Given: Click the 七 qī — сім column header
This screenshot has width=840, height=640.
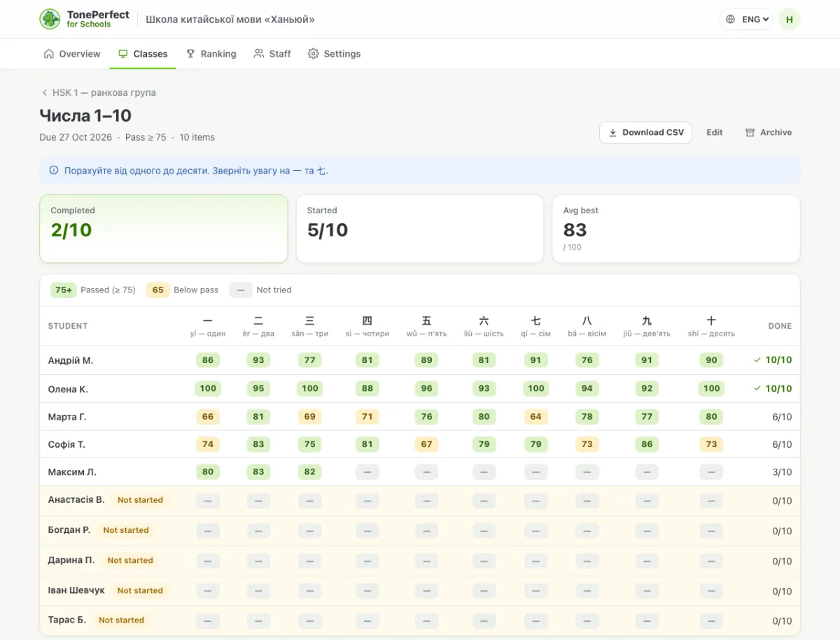Looking at the screenshot, I should 535,326.
